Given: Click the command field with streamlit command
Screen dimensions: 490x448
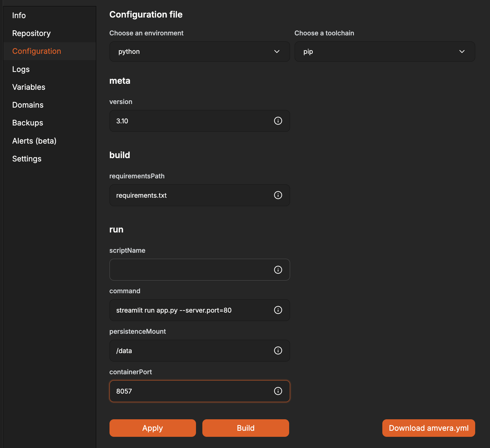Looking at the screenshot, I should click(200, 310).
